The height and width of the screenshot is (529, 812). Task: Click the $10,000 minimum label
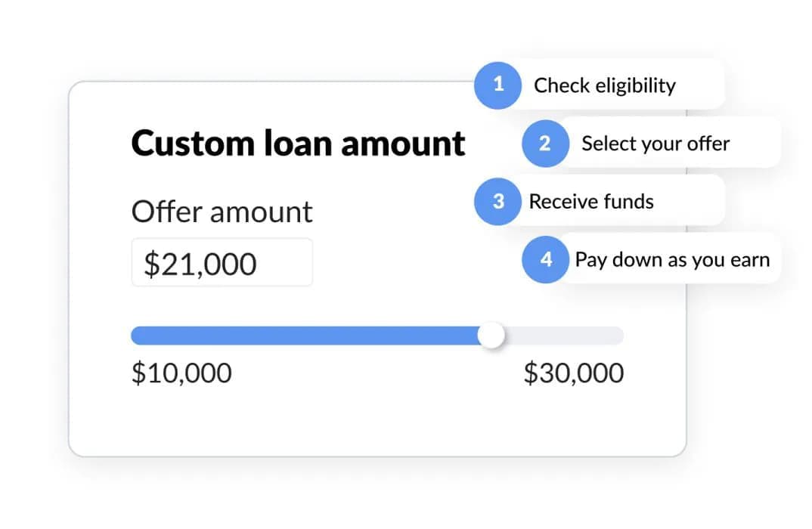click(x=181, y=373)
